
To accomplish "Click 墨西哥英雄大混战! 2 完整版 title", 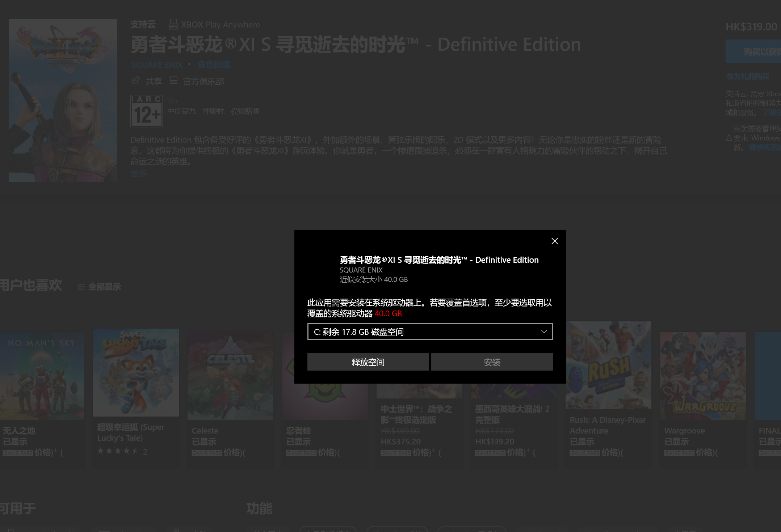I will (512, 414).
